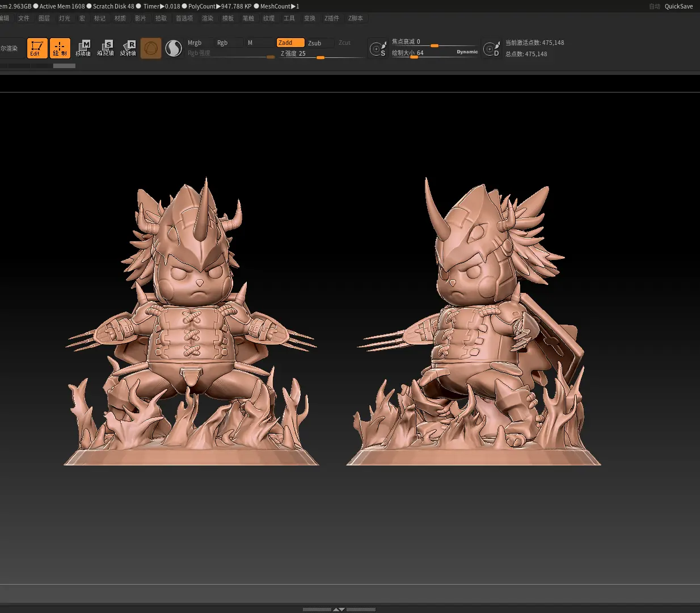Click the PolyCount 947.788 KP readout
Viewport: 700px width, 613px height.
click(220, 6)
